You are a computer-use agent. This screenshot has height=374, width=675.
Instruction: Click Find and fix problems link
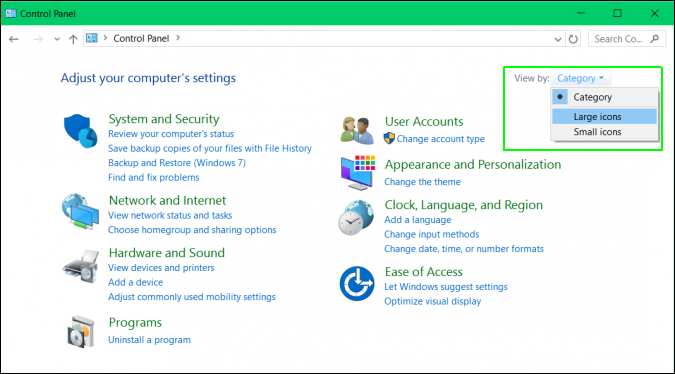click(x=154, y=177)
